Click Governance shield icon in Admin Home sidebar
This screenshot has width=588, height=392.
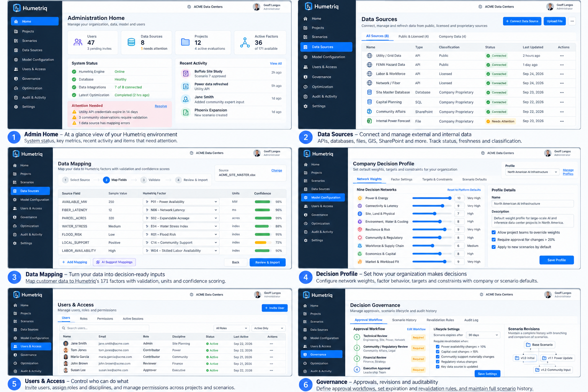[x=16, y=78]
